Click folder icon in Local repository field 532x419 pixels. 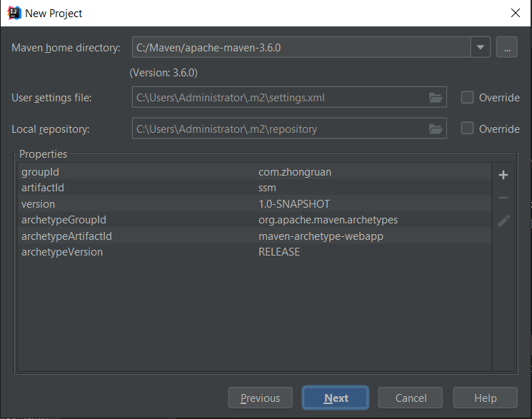435,129
